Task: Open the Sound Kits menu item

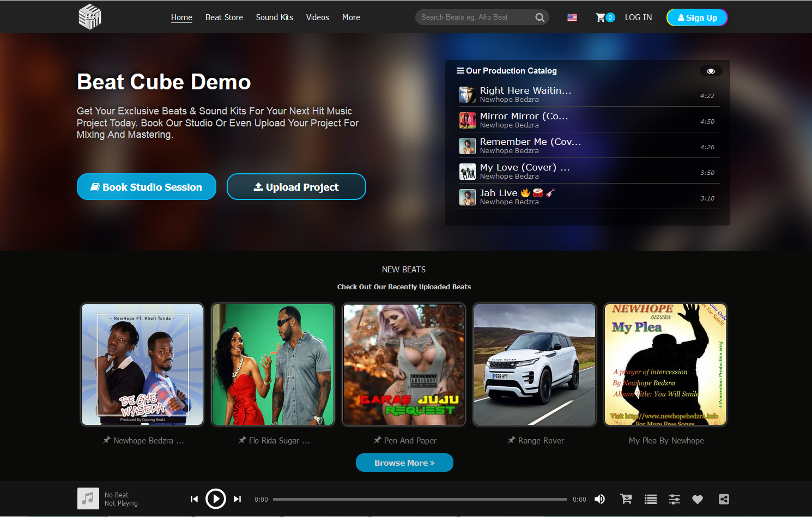Action: click(x=274, y=17)
